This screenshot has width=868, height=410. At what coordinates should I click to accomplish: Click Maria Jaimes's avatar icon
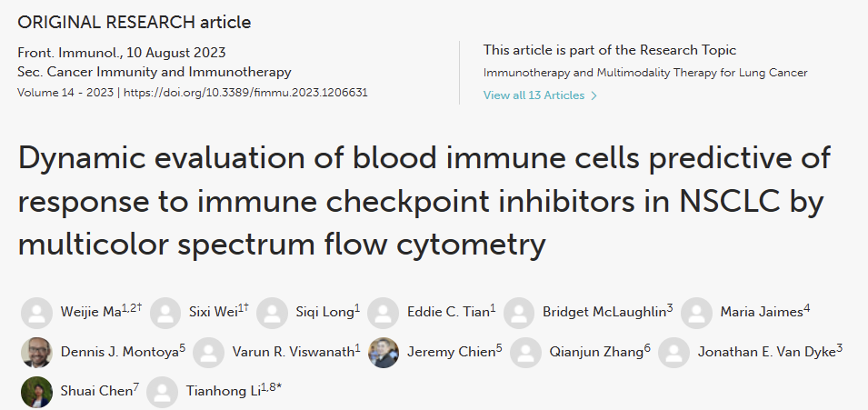[x=696, y=314]
